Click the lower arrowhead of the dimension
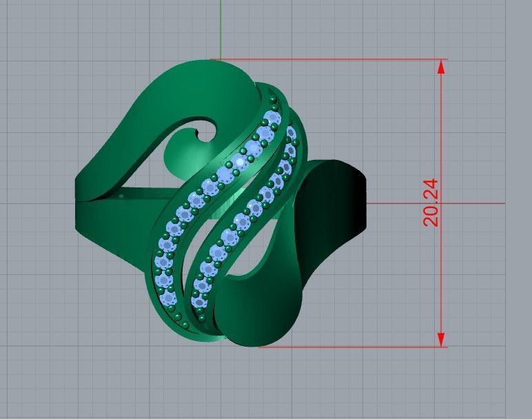532x419 pixels. (441, 340)
